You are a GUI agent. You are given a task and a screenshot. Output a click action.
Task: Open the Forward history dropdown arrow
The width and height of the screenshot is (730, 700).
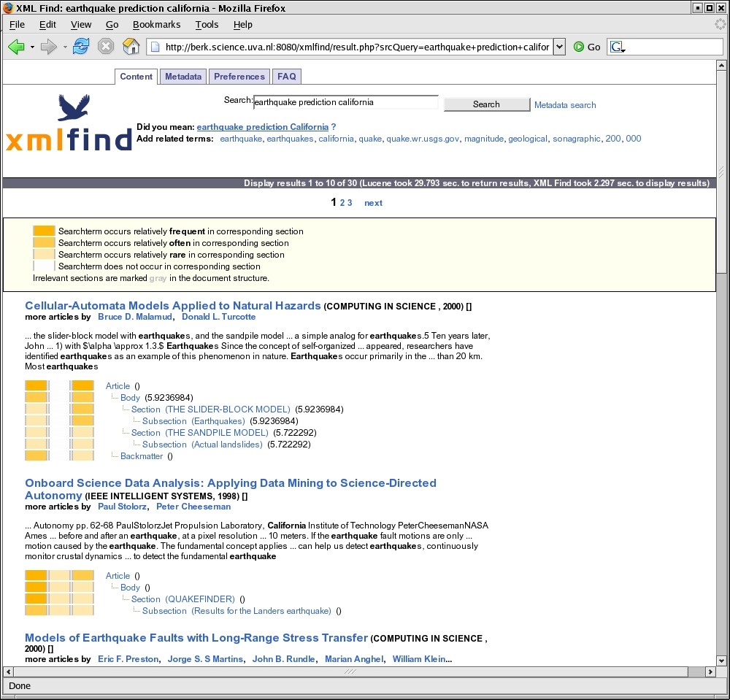pos(65,47)
